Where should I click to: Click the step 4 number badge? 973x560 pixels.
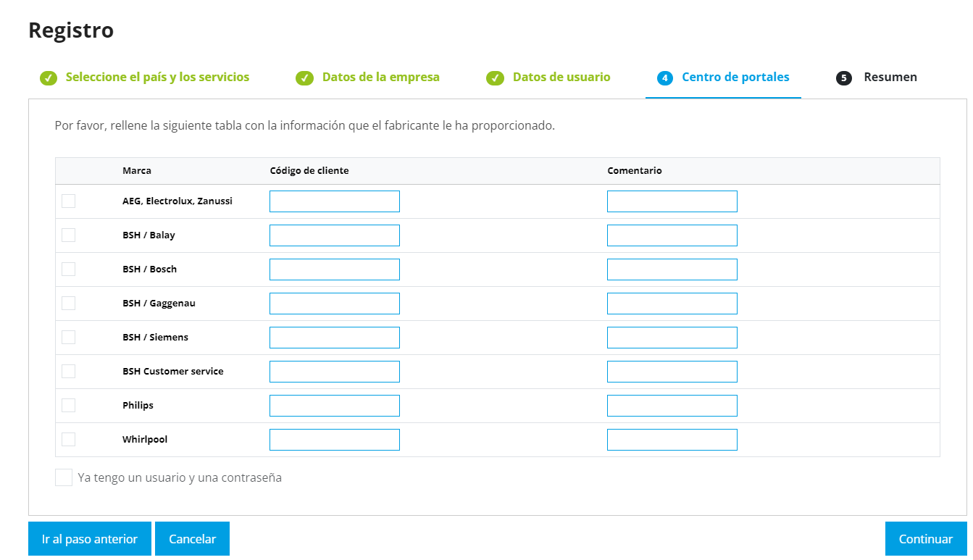click(x=665, y=78)
